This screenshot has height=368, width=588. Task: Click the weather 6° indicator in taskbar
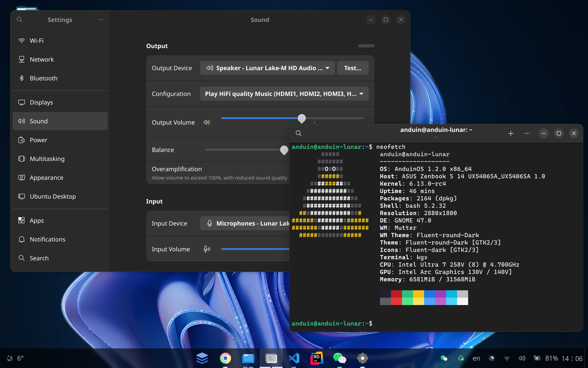click(x=15, y=358)
